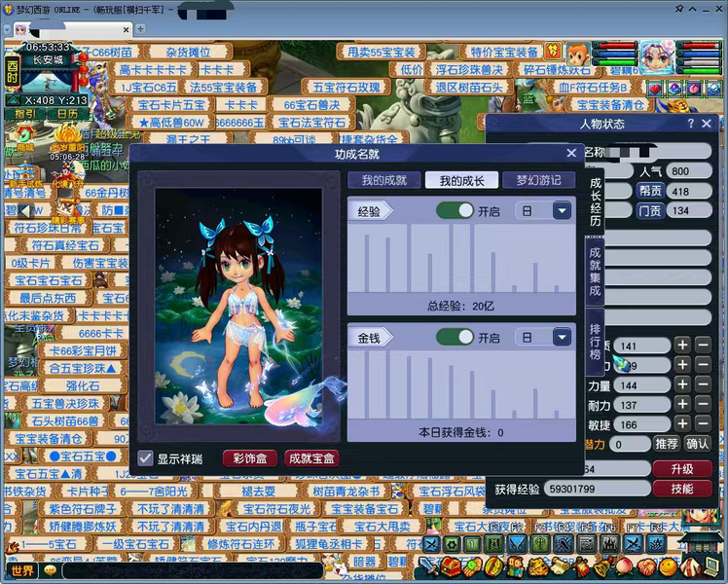Open the quest scroll icon
The height and width of the screenshot is (584, 728).
(x=561, y=566)
